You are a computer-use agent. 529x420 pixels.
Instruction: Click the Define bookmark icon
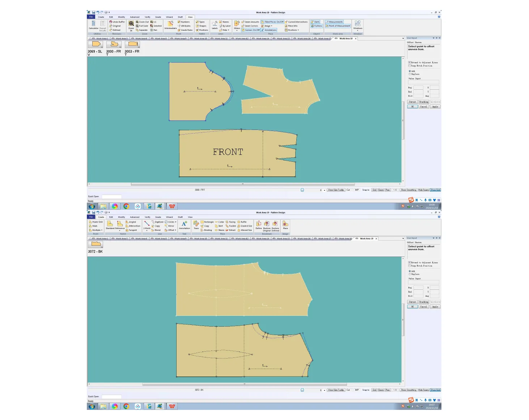coord(259,225)
